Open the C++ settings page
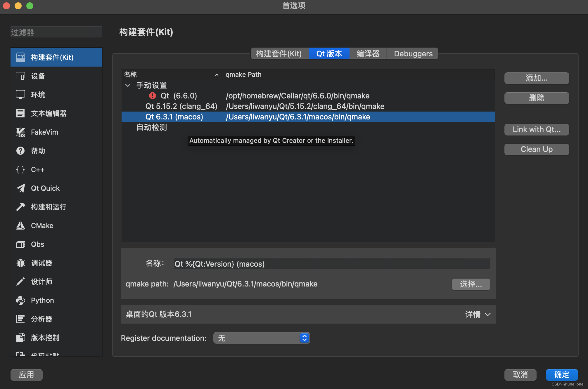Viewport: 588px width, 389px height. point(37,169)
